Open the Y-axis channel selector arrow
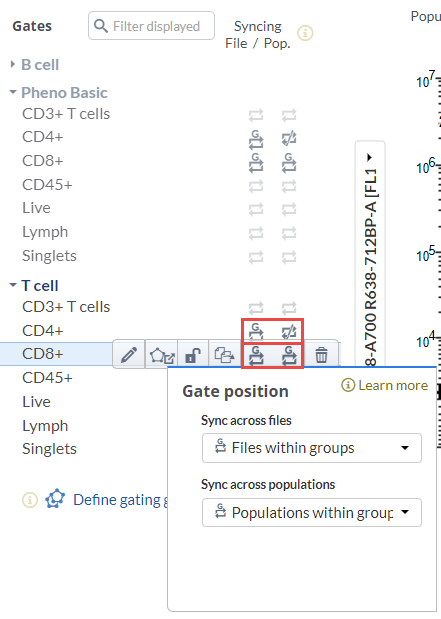This screenshot has width=441, height=619. tap(370, 158)
